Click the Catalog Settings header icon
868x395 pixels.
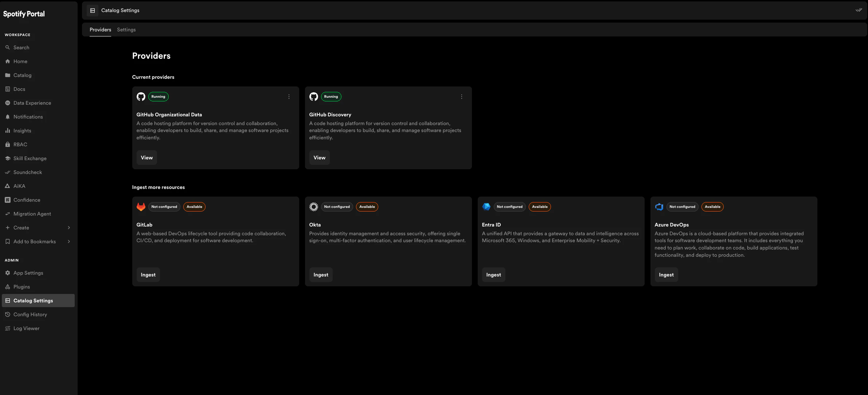coord(93,11)
